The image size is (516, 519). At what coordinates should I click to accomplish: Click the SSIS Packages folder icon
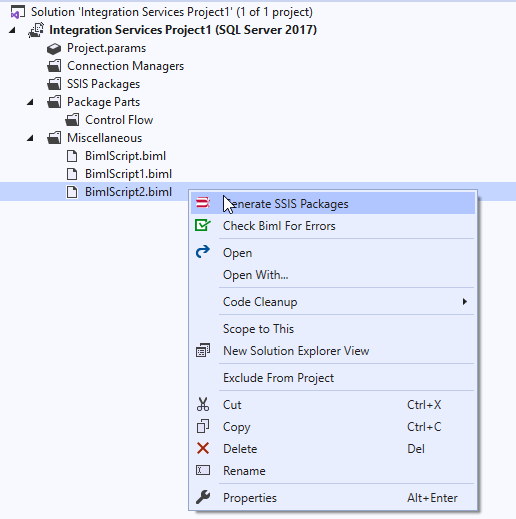pyautogui.click(x=54, y=84)
